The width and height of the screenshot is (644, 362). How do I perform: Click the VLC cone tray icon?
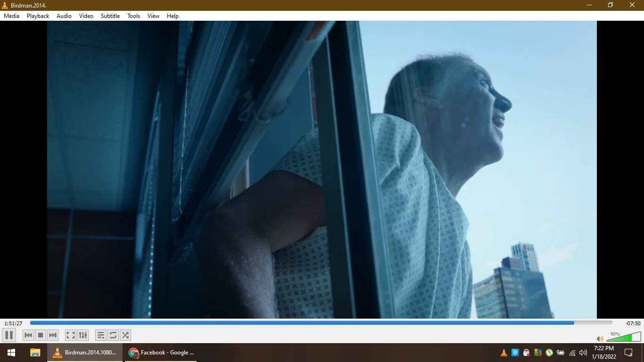(504, 353)
